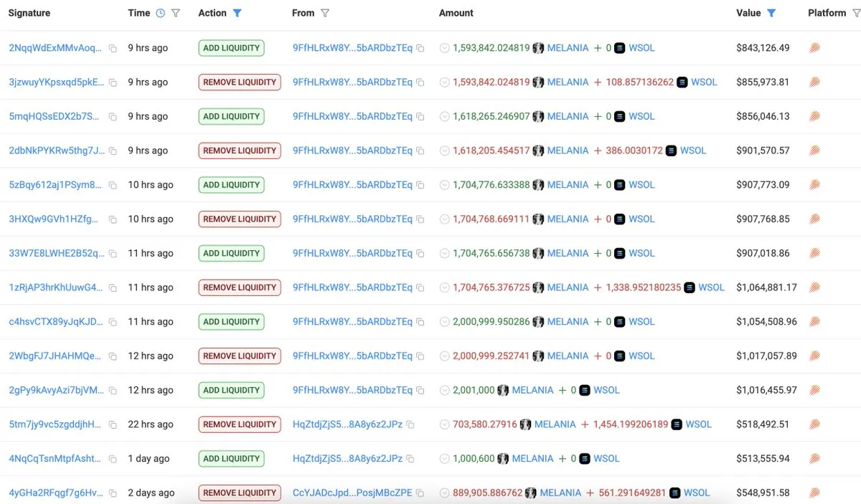Click the REMOVE LIQUIDITY badge in the 2 days ago row

coord(240,493)
